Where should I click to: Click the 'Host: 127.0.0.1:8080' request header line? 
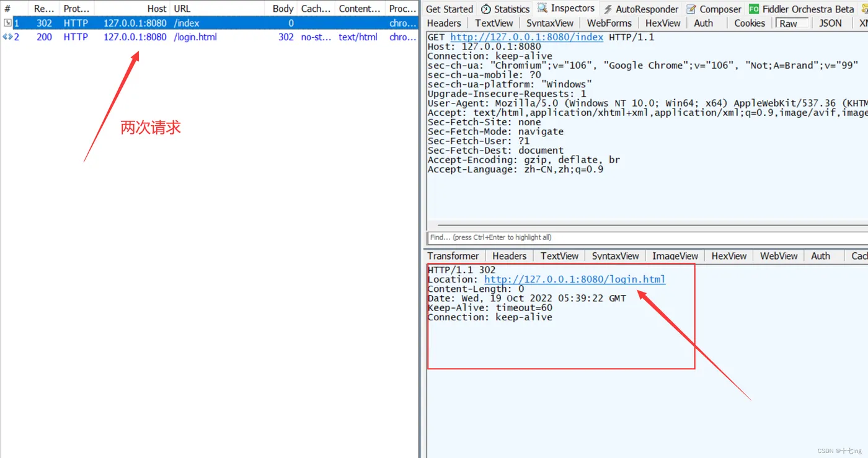(x=484, y=46)
